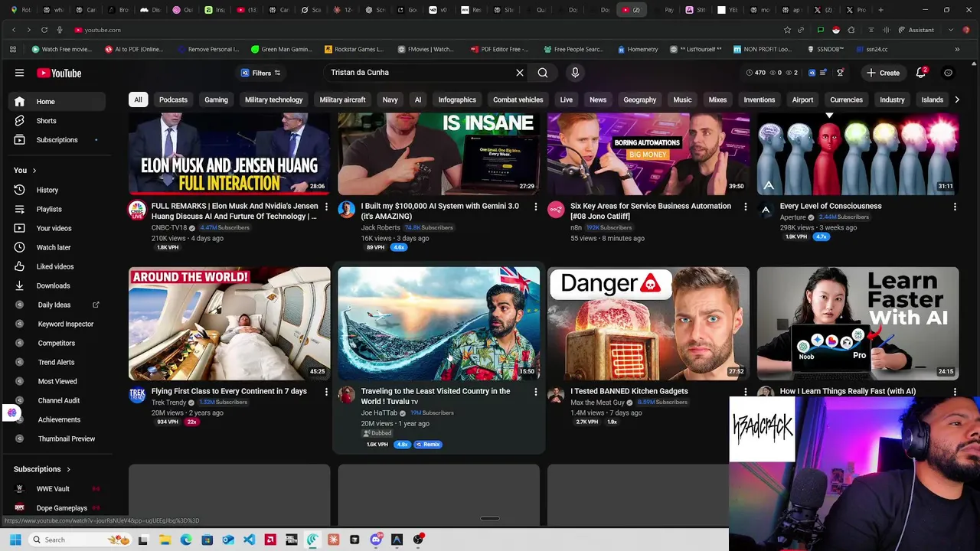Open Trend Alerts in the sidebar
This screenshot has height=551, width=980.
pos(57,362)
